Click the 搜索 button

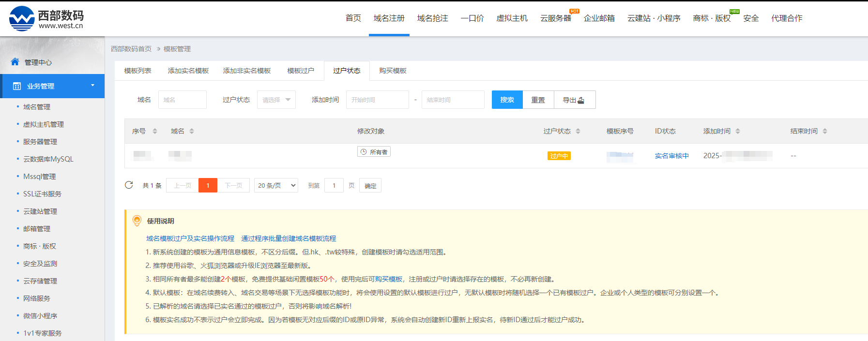click(507, 100)
